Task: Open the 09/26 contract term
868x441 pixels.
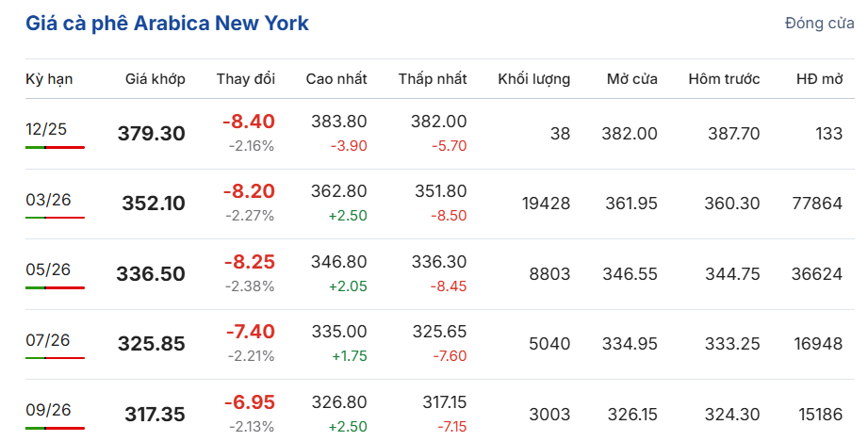Action: coord(49,409)
